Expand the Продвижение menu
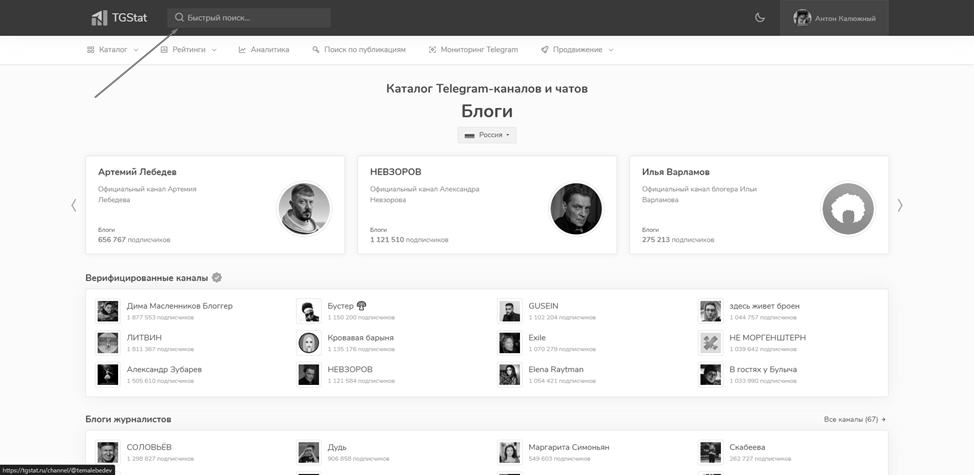 tap(577, 50)
